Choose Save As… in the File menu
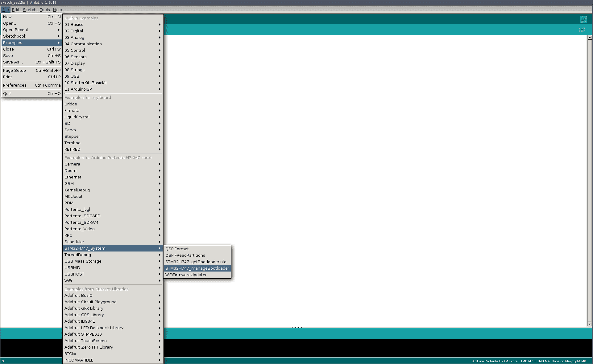 (13, 62)
